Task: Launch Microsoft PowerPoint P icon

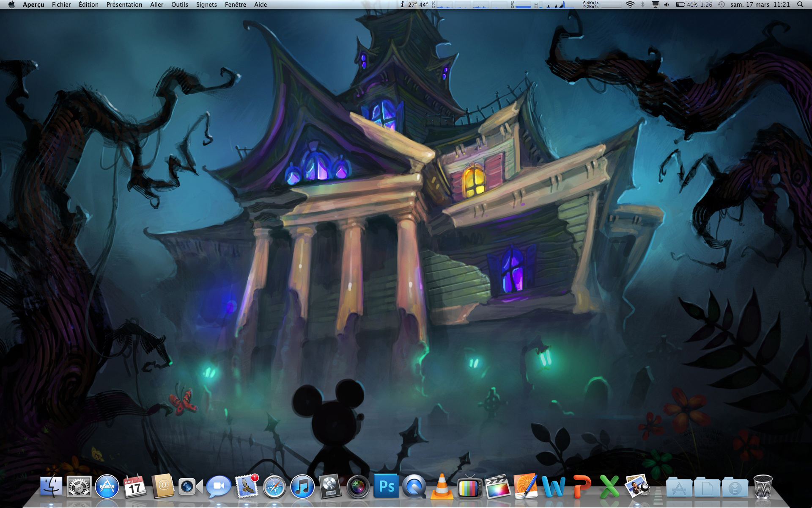Action: pyautogui.click(x=582, y=486)
